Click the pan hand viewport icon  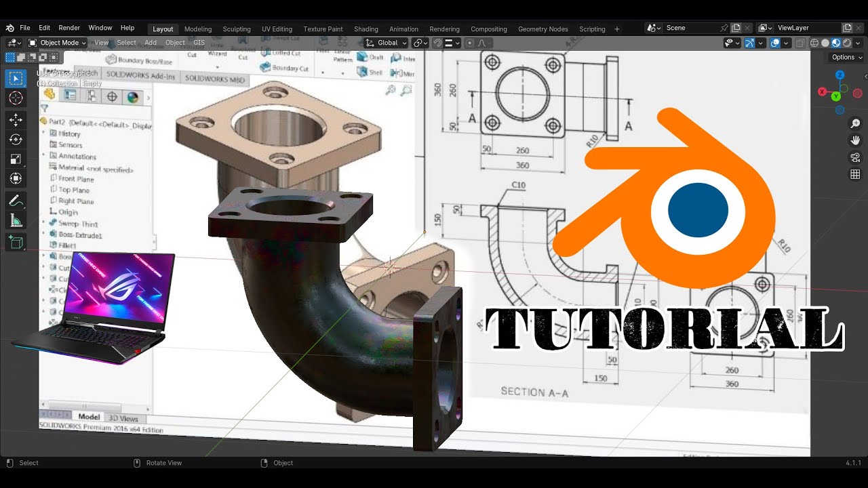click(855, 140)
